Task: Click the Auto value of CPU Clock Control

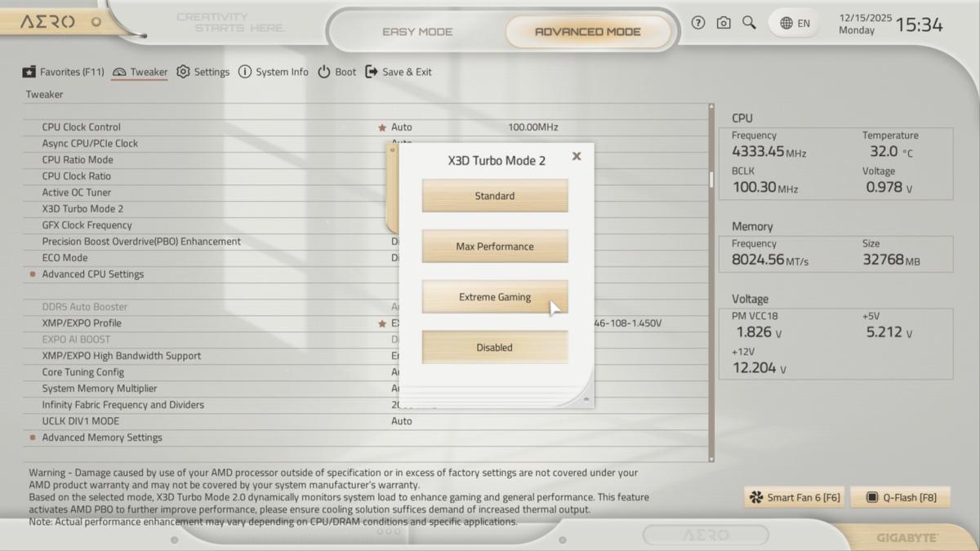Action: [402, 127]
